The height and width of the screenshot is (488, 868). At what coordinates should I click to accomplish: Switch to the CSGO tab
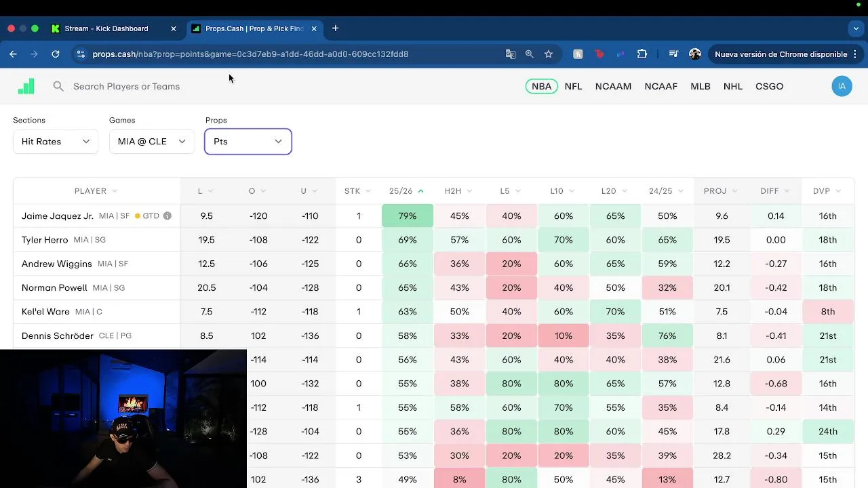[x=769, y=86]
